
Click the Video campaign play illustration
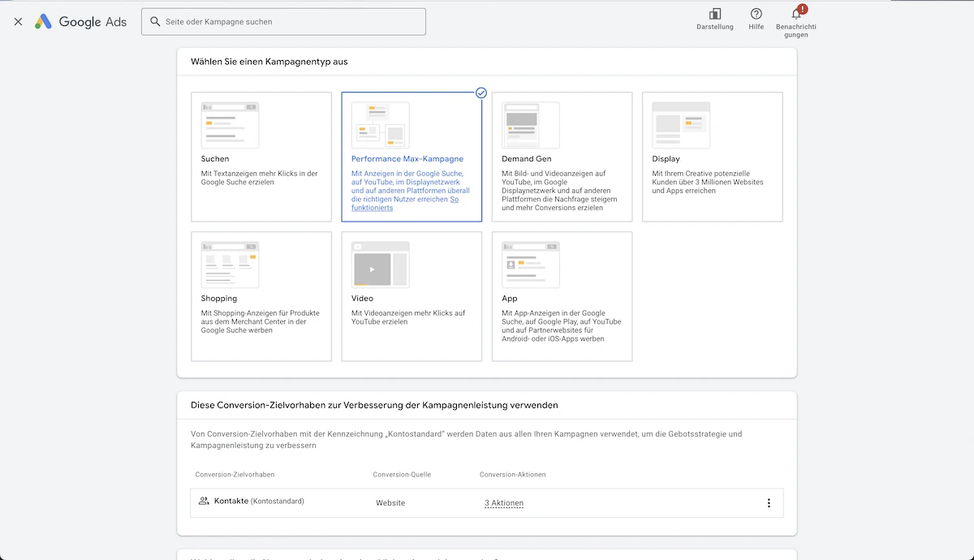pyautogui.click(x=380, y=265)
